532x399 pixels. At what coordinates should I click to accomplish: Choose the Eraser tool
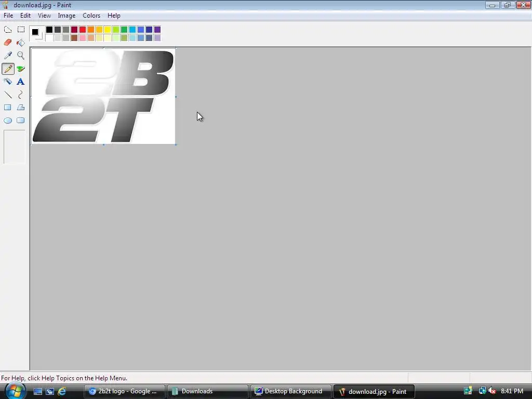tap(8, 43)
